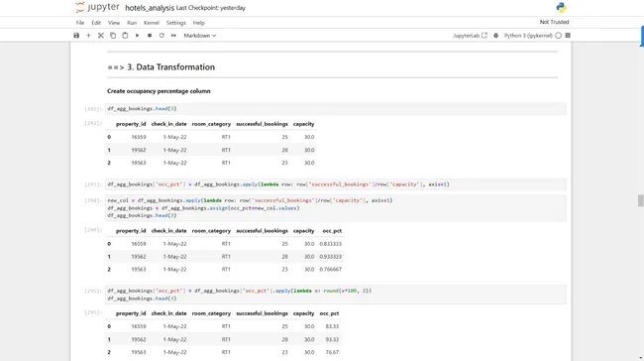This screenshot has height=361, width=644.
Task: Open the Edit menu
Action: click(96, 23)
